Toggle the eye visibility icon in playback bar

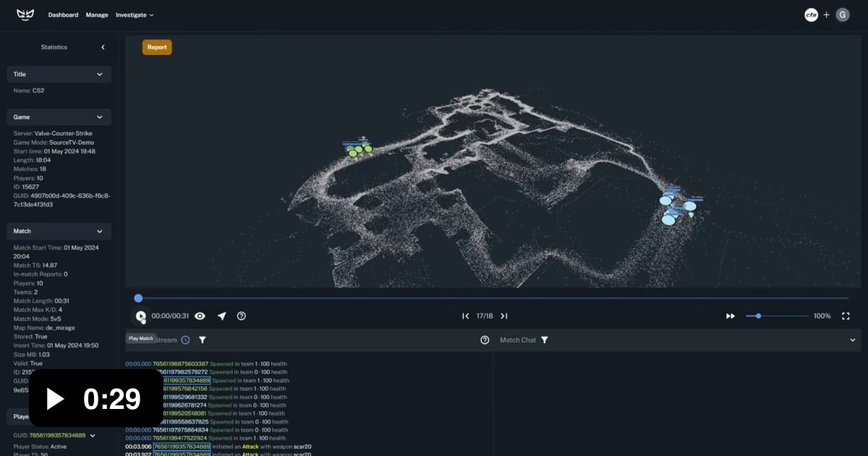tap(200, 316)
